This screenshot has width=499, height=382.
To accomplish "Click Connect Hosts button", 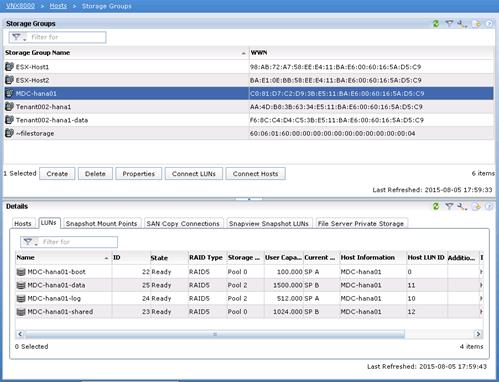I will (255, 174).
